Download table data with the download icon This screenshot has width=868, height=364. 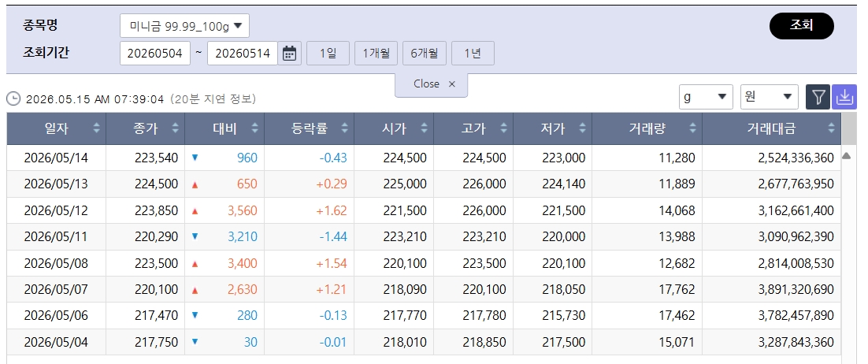844,97
